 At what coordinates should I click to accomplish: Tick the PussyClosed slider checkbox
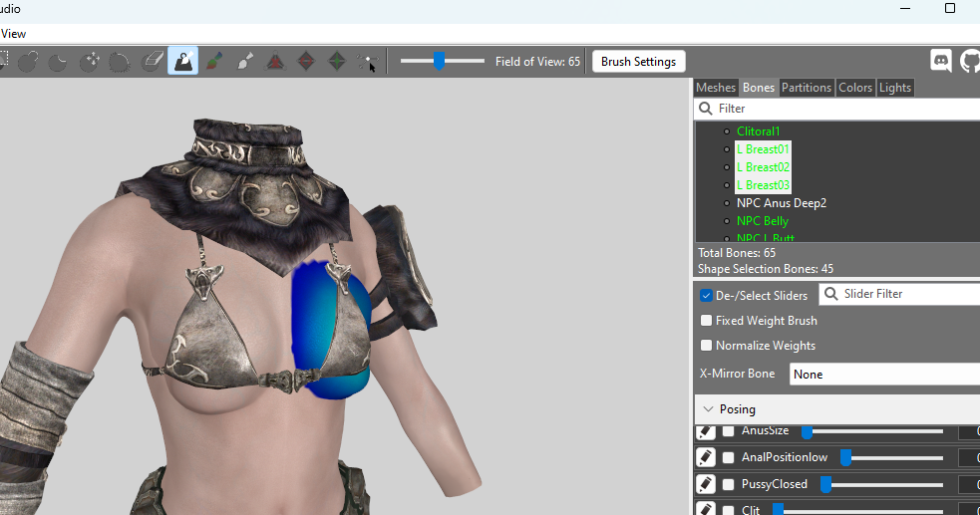[728, 484]
